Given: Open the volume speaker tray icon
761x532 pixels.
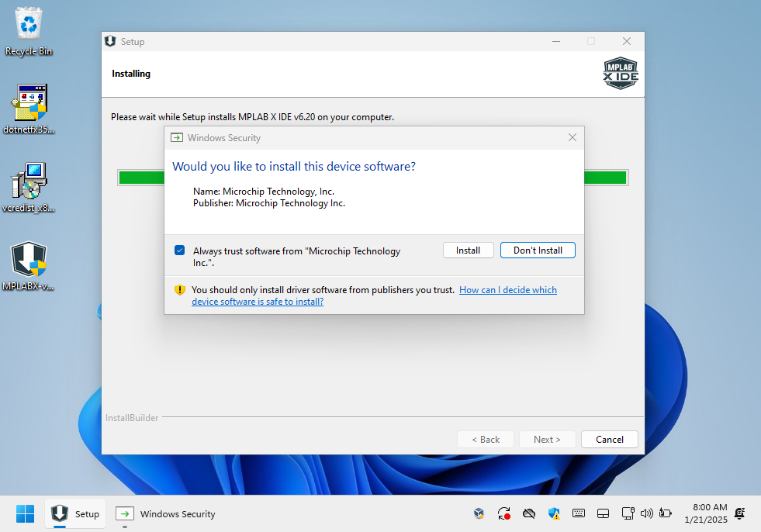Looking at the screenshot, I should (646, 513).
